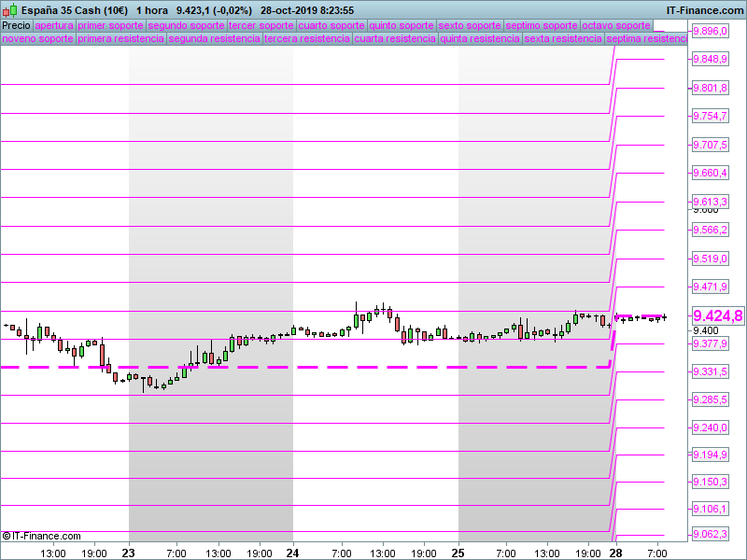Image resolution: width=747 pixels, height=560 pixels.
Task: Choose the cuarto soporte label
Action: click(x=331, y=26)
